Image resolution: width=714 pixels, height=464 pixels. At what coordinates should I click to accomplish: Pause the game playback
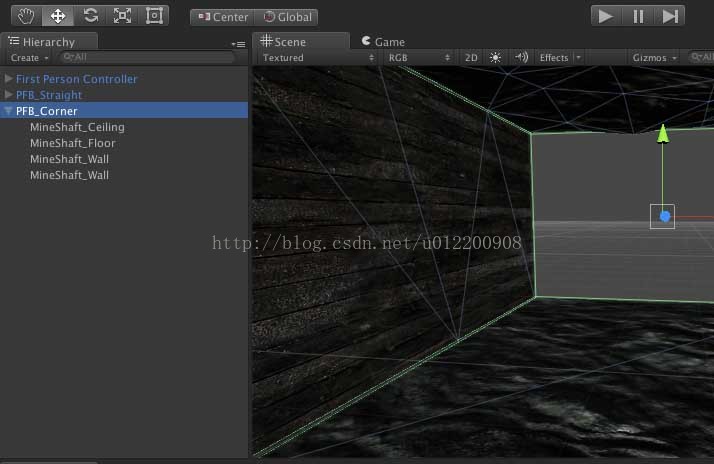coord(638,16)
